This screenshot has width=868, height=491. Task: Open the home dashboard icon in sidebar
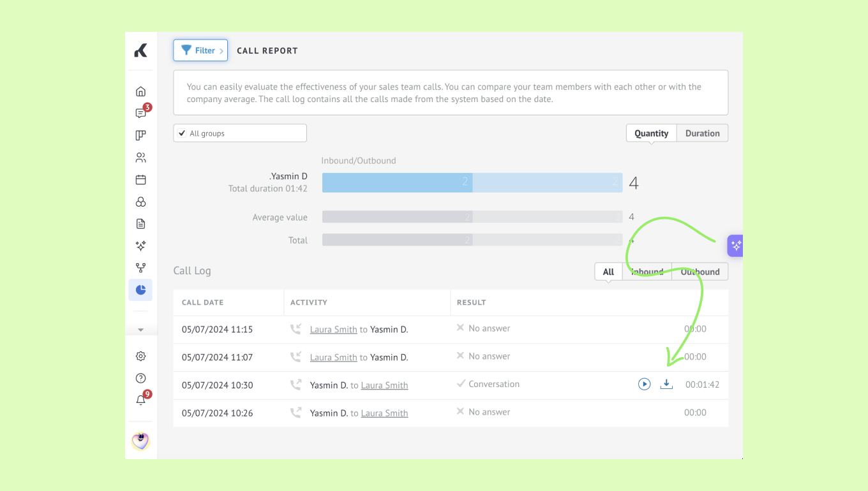pos(140,91)
